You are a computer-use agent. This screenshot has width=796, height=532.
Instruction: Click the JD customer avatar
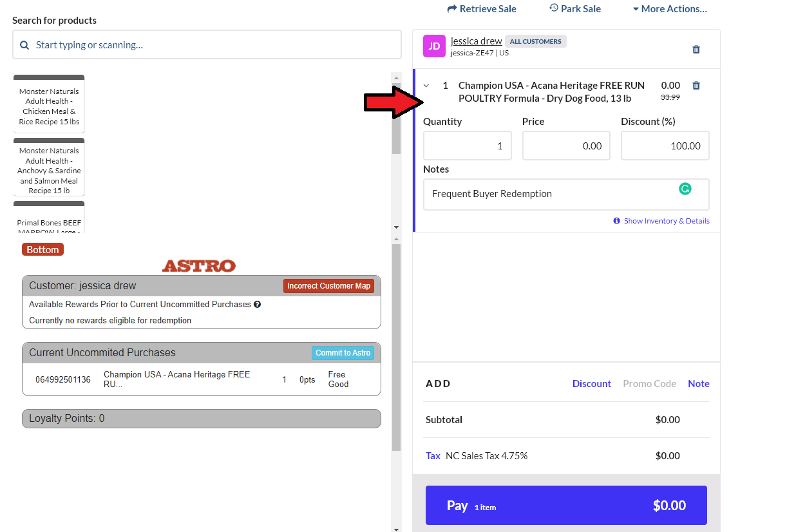click(x=434, y=46)
